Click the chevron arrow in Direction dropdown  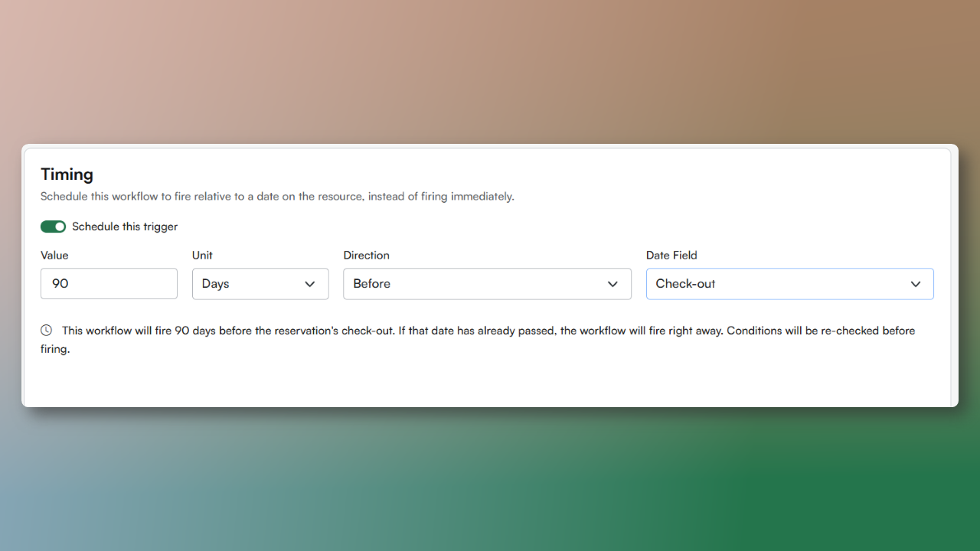pyautogui.click(x=612, y=284)
